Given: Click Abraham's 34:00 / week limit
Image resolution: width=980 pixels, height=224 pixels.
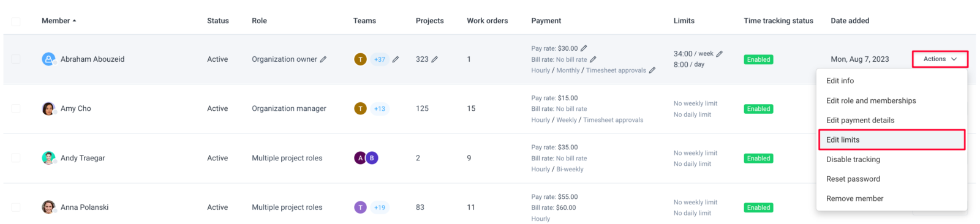Looking at the screenshot, I should point(693,54).
